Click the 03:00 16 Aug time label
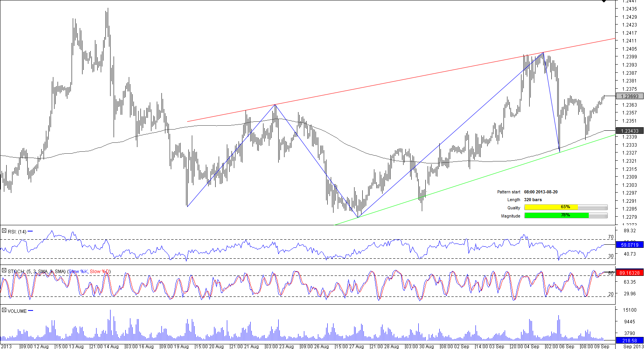 tap(140, 346)
